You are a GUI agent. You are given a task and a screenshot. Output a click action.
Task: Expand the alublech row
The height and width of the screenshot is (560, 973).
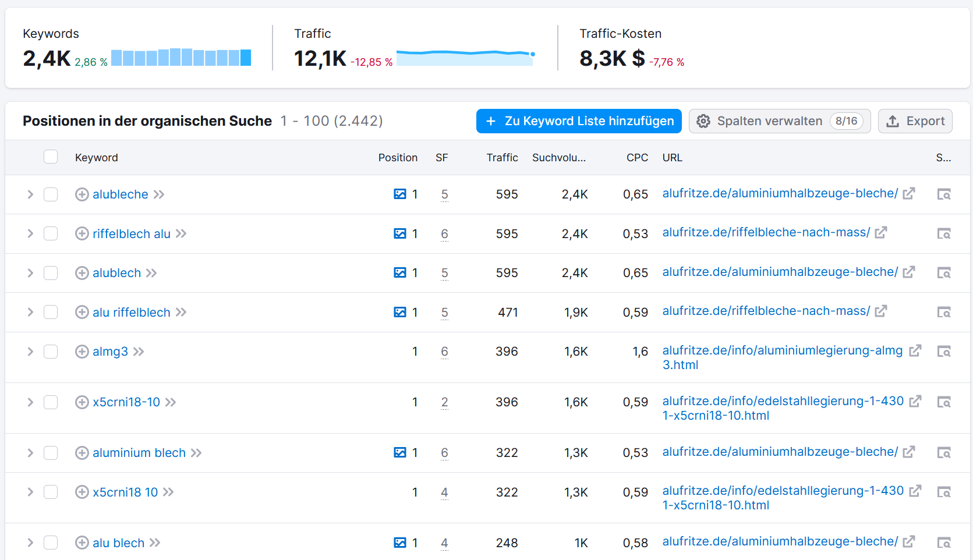click(30, 273)
